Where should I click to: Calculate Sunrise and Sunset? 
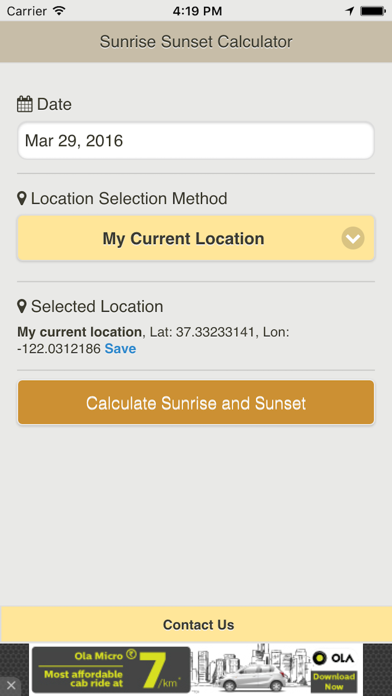(196, 403)
